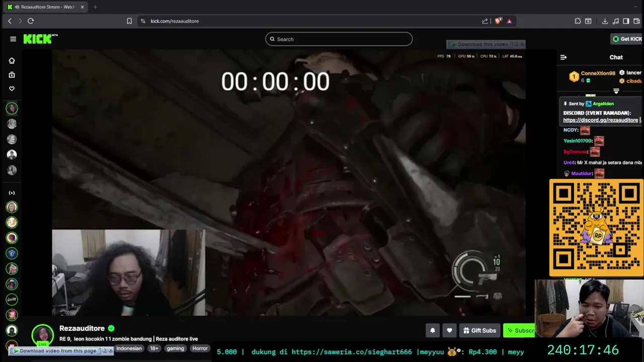This screenshot has height=362, width=644.
Task: Click username Unt4 in chat
Action: (x=569, y=163)
